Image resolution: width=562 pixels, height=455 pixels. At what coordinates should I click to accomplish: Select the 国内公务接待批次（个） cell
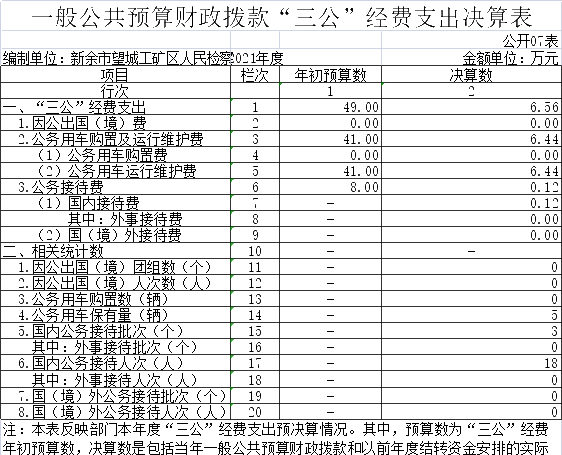[x=115, y=331]
